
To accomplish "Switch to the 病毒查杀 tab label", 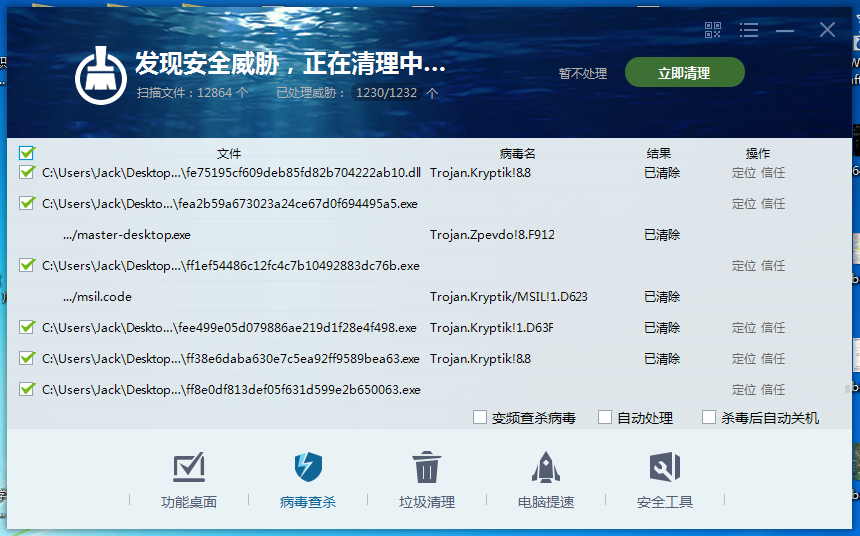I will pyautogui.click(x=308, y=502).
